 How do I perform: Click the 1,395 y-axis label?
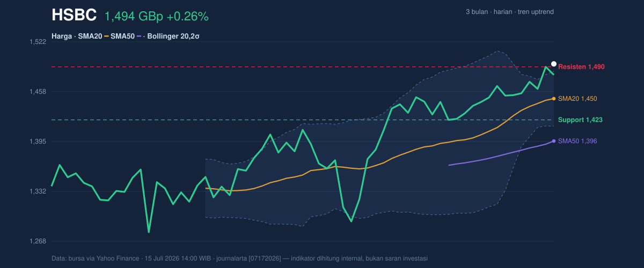[38, 142]
